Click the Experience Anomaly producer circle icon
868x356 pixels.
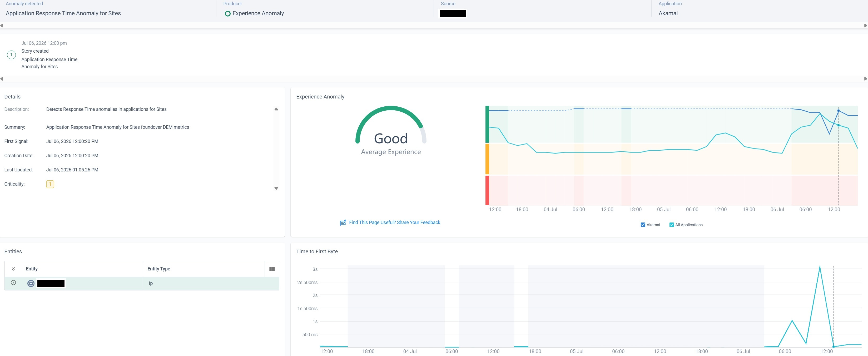click(227, 13)
